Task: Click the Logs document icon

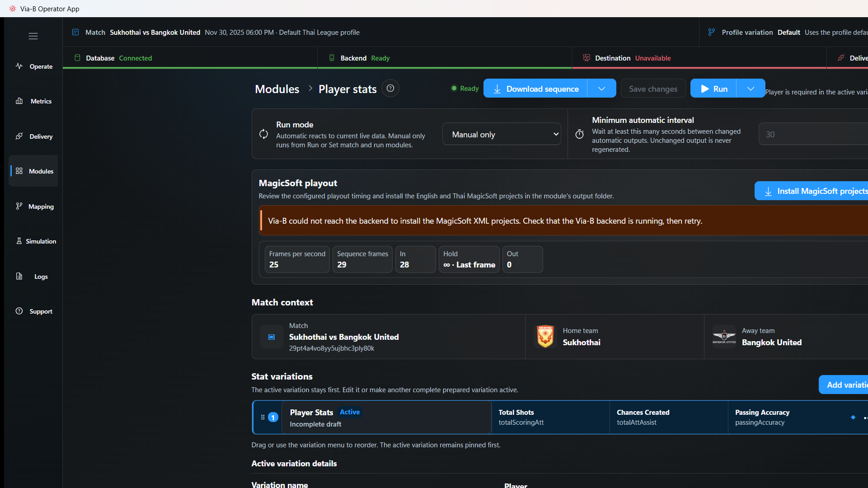Action: pos(19,276)
